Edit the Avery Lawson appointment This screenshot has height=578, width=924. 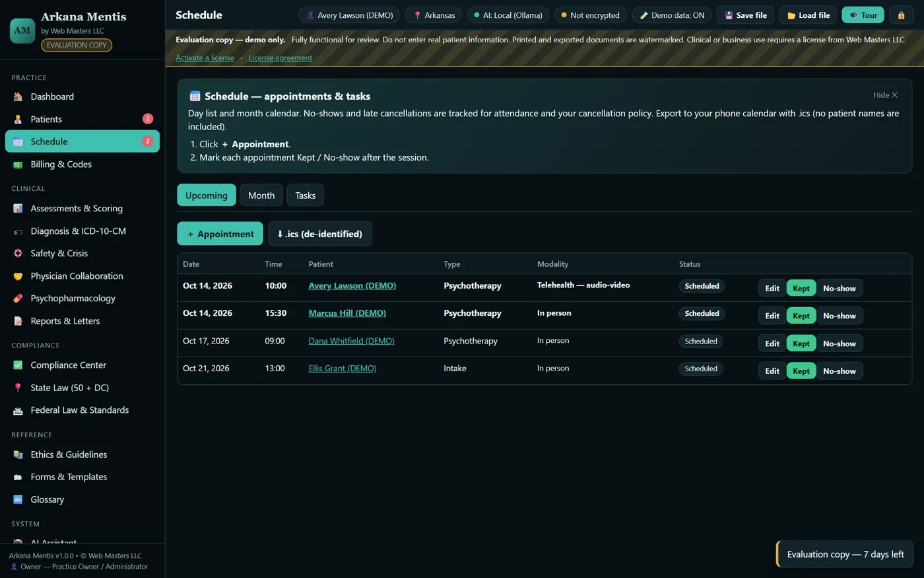coord(772,288)
